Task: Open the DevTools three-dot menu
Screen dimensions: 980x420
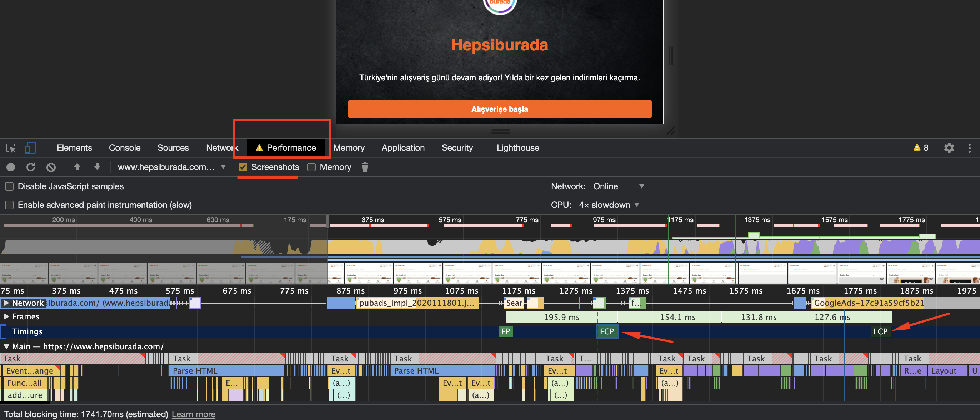Action: point(969,148)
